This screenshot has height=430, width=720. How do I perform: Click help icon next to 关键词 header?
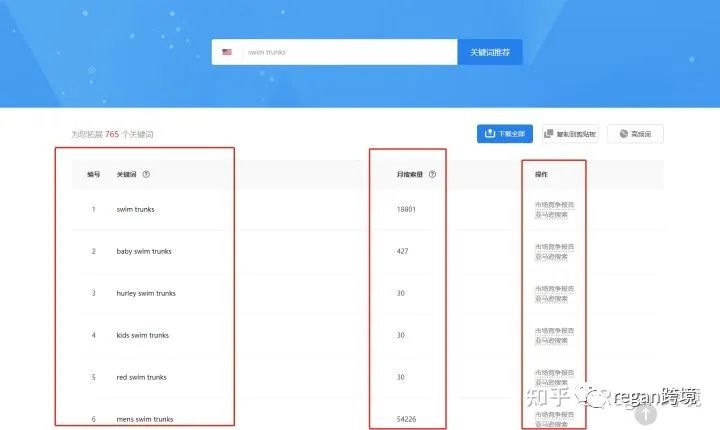(146, 174)
